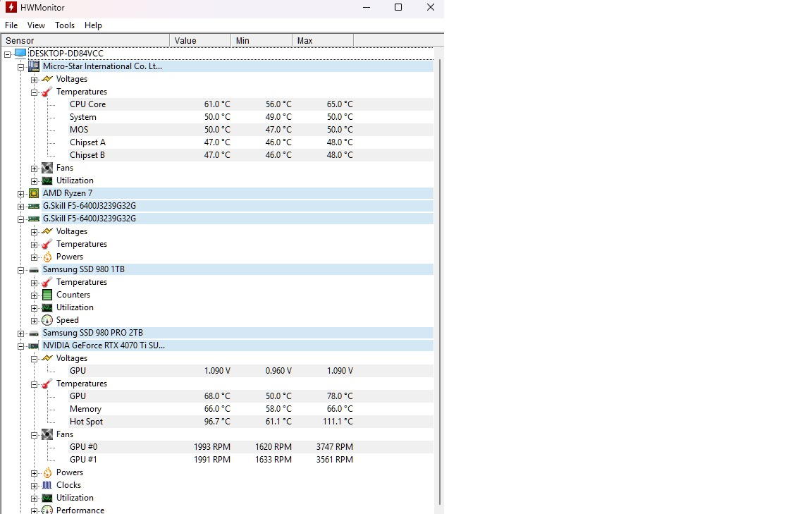Expand the Samsung SSD 980 PRO 2TB node
The width and height of the screenshot is (812, 514).
click(20, 334)
